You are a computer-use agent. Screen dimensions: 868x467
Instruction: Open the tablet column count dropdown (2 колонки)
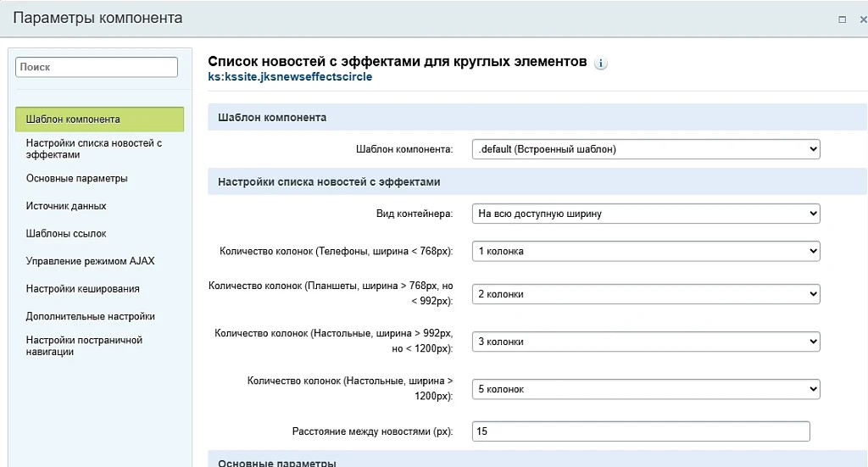645,294
